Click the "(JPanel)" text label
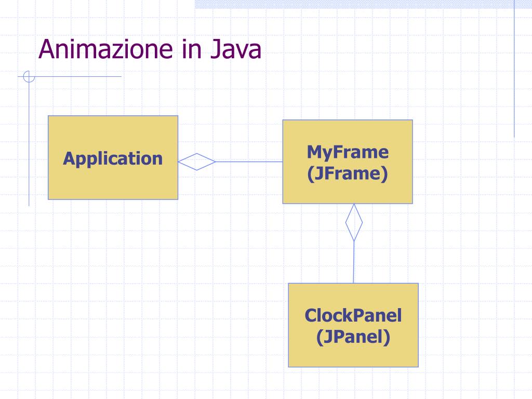This screenshot has height=399, width=532. click(353, 337)
